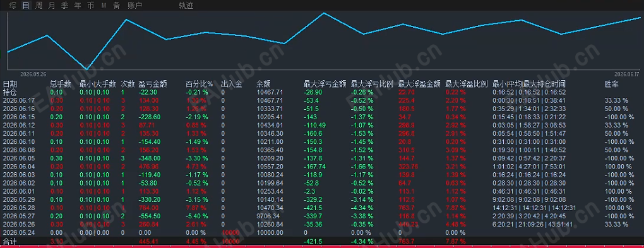Click the 百分比% column header

pyautogui.click(x=199, y=84)
